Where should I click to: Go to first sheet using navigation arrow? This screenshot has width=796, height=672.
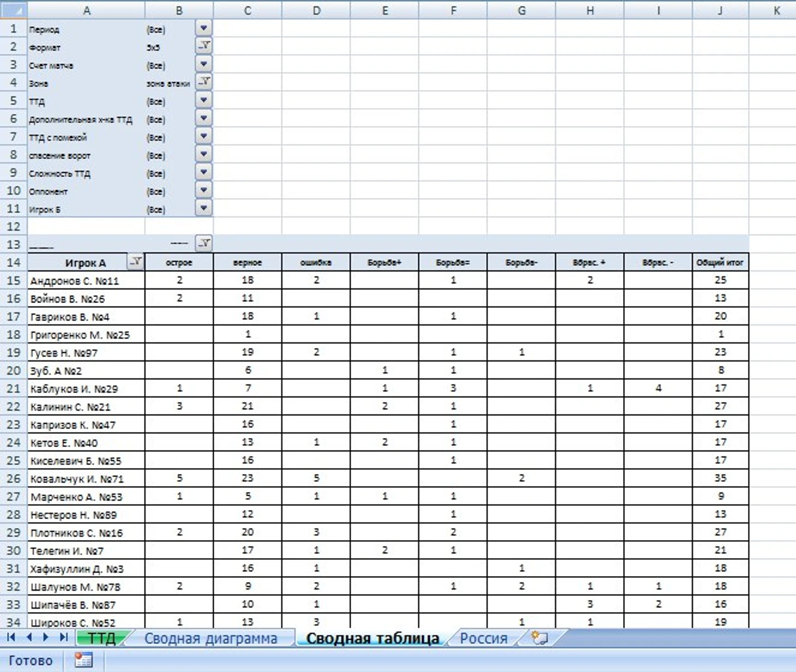[11, 637]
